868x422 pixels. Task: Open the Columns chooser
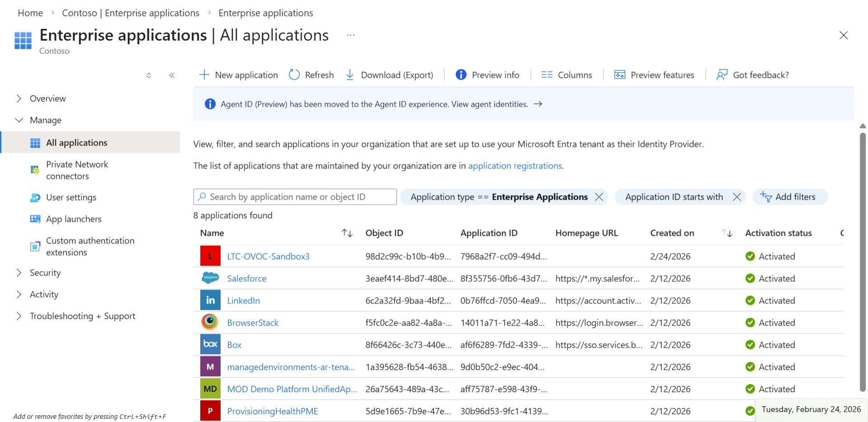[x=566, y=75]
